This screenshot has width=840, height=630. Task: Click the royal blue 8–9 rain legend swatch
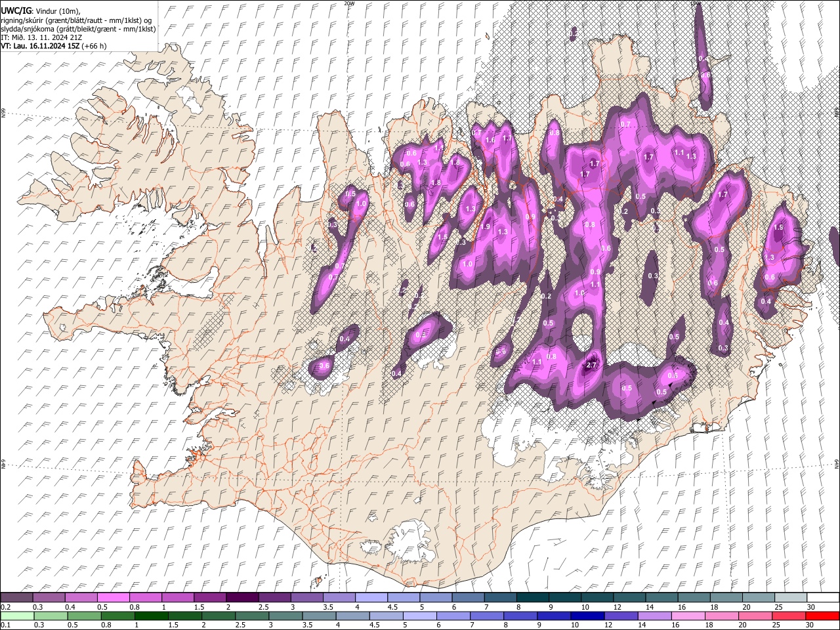(x=520, y=616)
